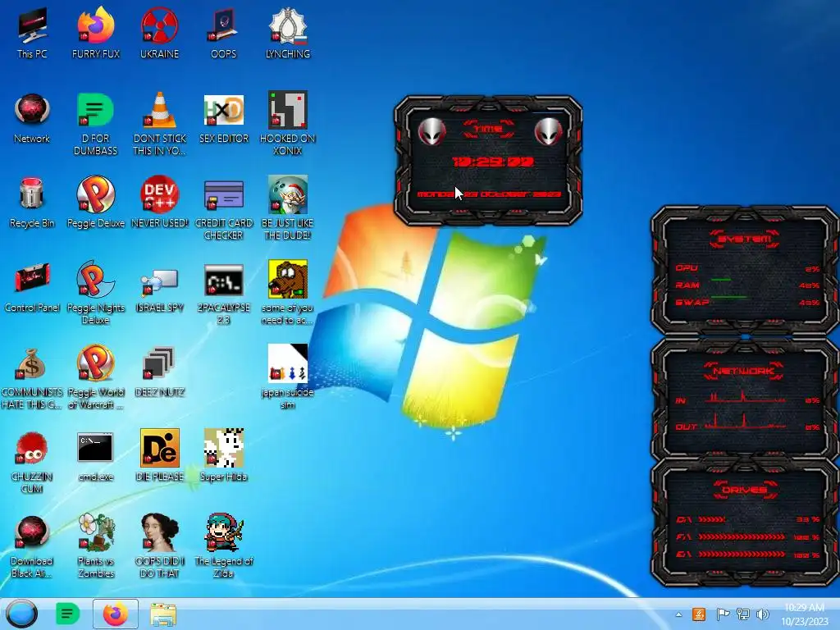This screenshot has height=630, width=840.
Task: Open the volume control in the tray
Action: pos(762,614)
